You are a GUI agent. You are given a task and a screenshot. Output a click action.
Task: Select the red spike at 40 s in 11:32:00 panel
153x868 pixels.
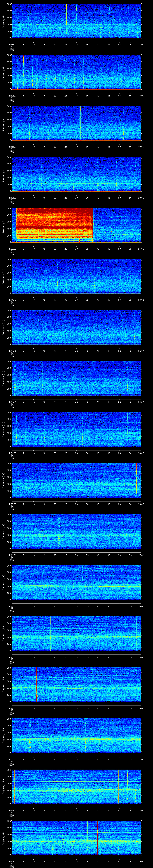pos(98,838)
